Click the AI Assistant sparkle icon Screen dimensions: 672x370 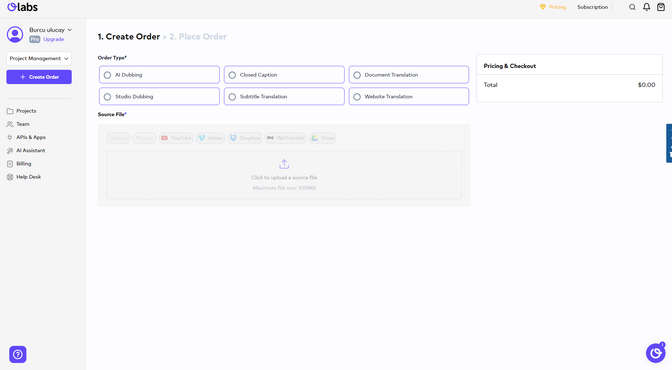[10, 150]
